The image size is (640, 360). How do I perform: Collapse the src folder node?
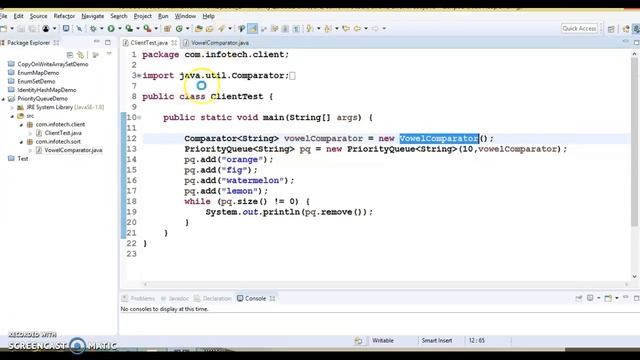12,116
